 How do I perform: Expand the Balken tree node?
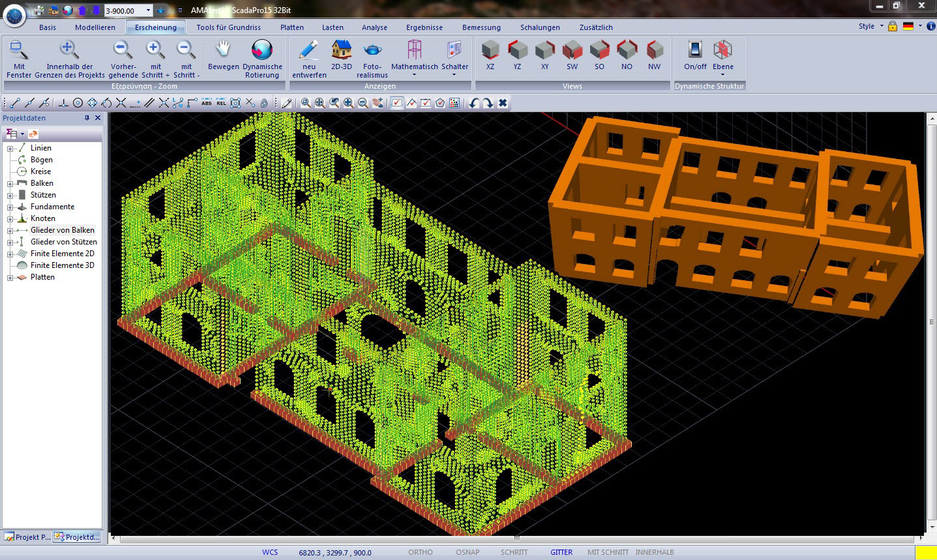(10, 184)
